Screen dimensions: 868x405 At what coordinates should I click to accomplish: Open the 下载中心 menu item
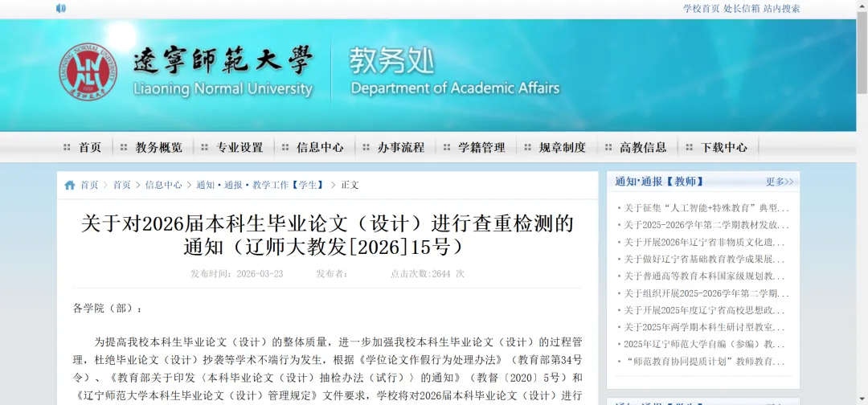pos(724,147)
